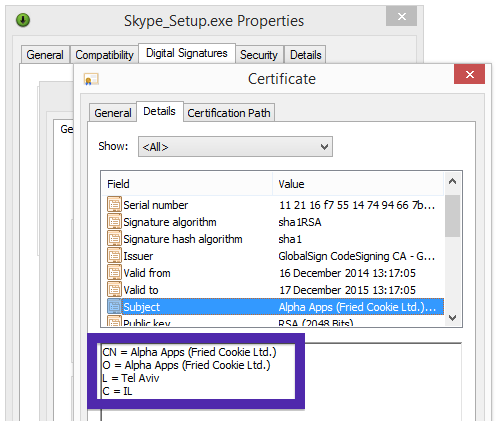This screenshot has width=504, height=421.
Task: Click the GlobalSign CodeSigning CA value
Action: 357,256
